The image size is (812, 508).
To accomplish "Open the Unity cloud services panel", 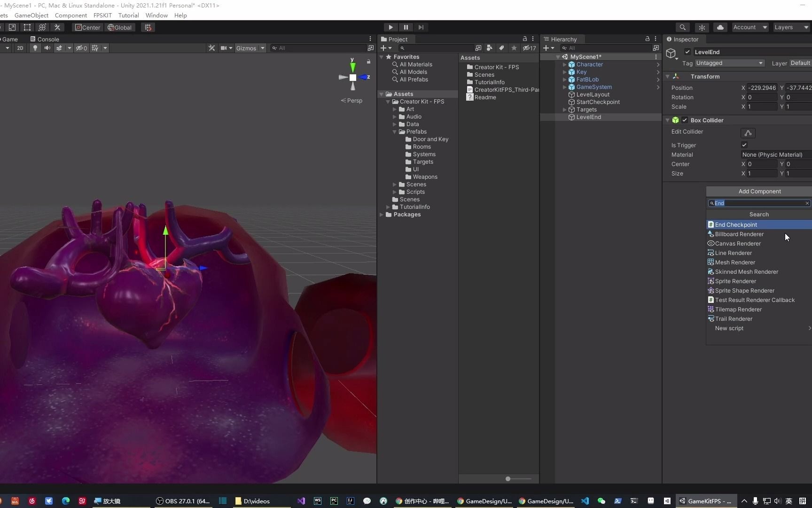I will tap(719, 27).
